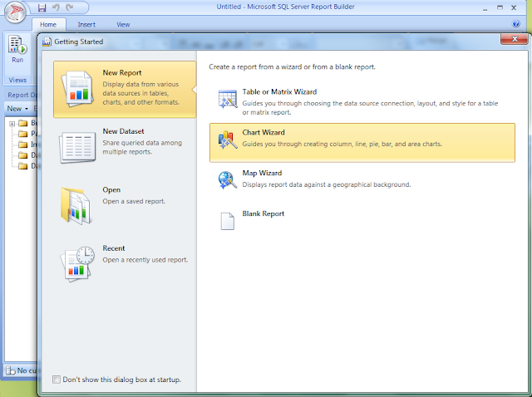Select the second folder in Report Data tree
This screenshot has width=532, height=397.
[x=22, y=134]
